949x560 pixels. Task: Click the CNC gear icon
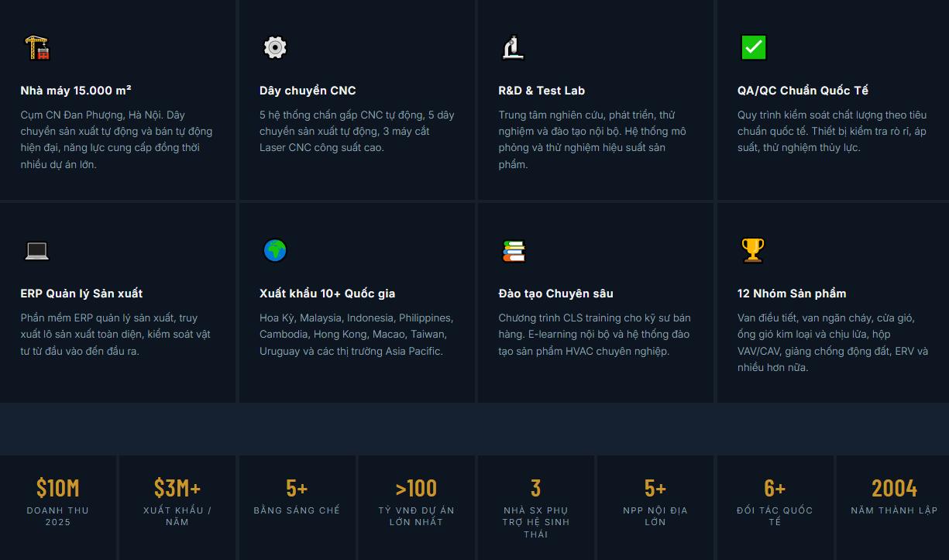(275, 47)
